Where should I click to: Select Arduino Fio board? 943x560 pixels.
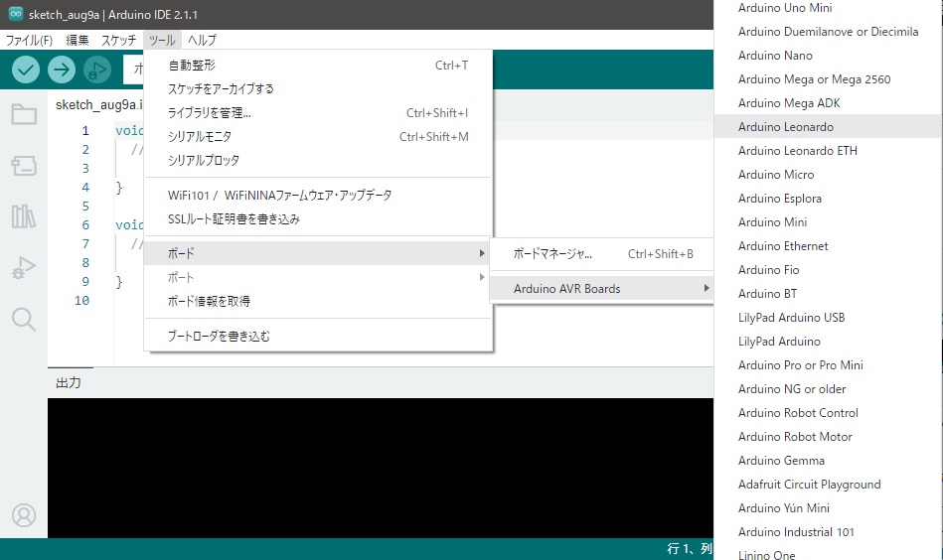coord(828,270)
